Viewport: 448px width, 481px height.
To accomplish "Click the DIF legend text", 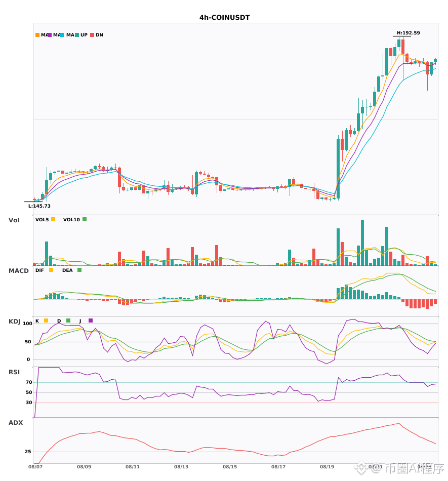I will (x=39, y=270).
